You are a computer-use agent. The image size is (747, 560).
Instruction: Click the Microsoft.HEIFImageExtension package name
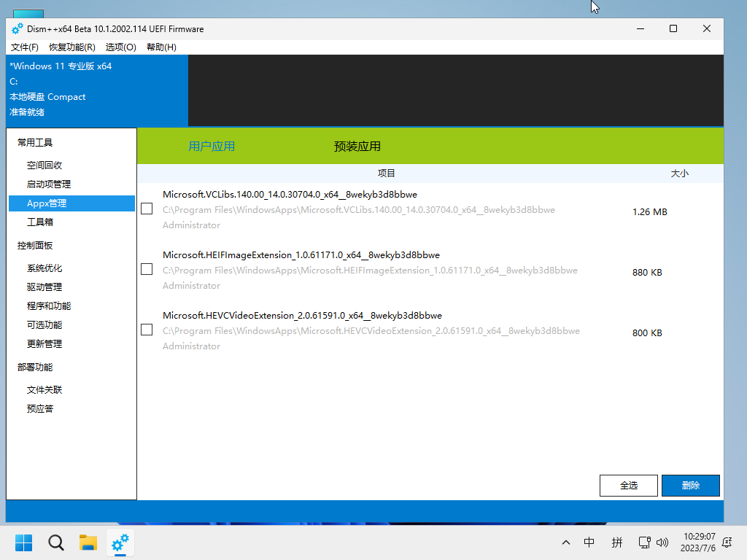tap(301, 254)
